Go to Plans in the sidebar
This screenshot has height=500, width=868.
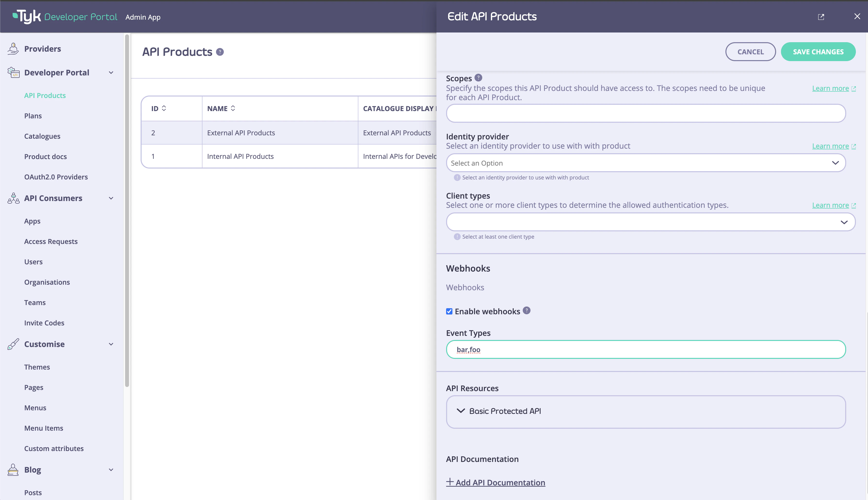pyautogui.click(x=33, y=115)
